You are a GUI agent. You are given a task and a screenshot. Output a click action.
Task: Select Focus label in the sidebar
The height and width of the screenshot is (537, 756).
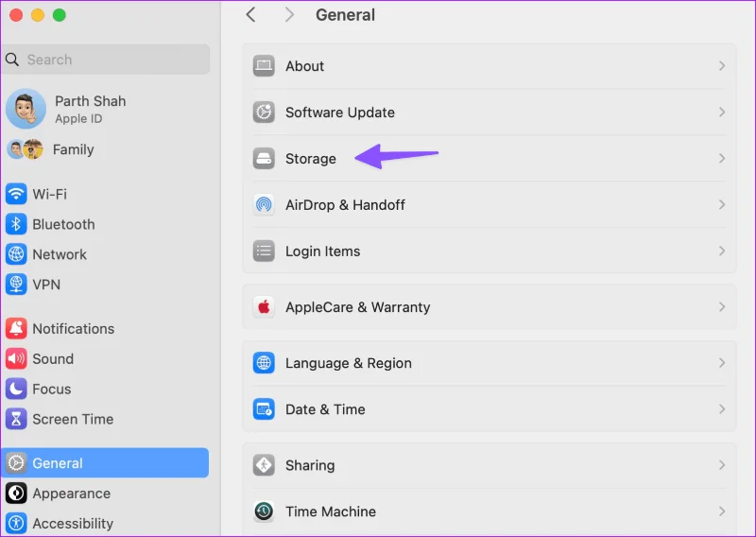click(x=52, y=389)
